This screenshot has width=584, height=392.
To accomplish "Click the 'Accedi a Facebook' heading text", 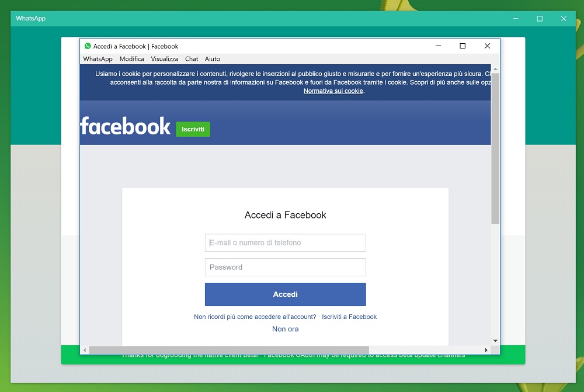I will [x=286, y=215].
